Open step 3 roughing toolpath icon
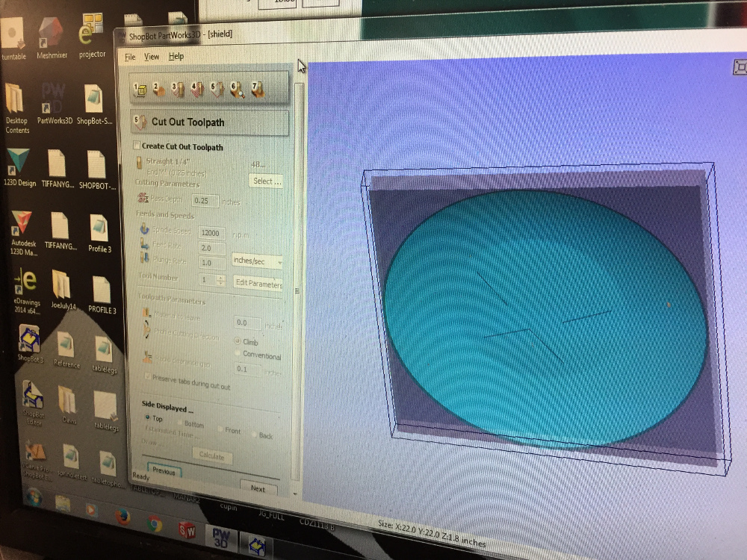The image size is (747, 560). click(x=178, y=89)
